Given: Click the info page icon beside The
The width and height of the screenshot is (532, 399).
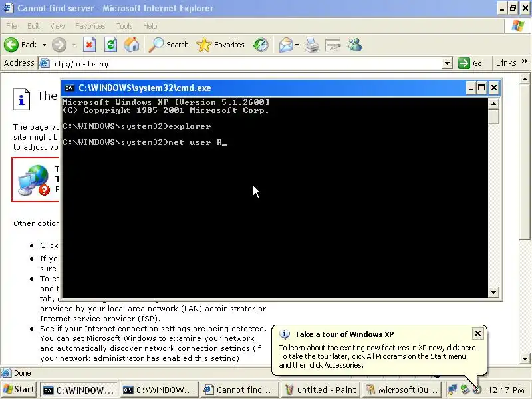Looking at the screenshot, I should coord(22,100).
